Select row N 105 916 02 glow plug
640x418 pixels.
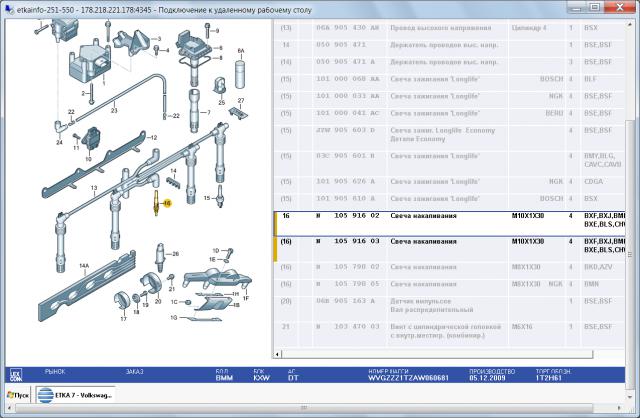449,224
